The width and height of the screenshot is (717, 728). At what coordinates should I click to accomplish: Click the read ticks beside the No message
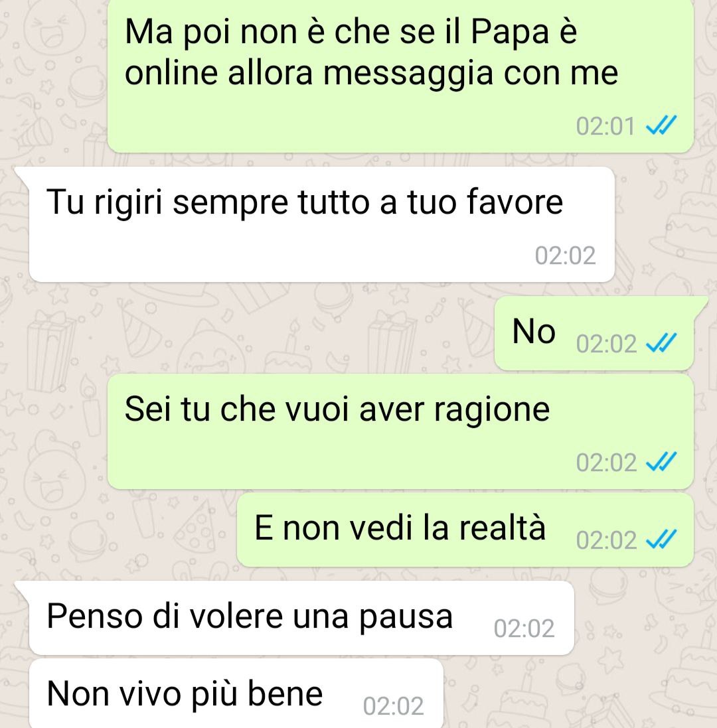[661, 343]
